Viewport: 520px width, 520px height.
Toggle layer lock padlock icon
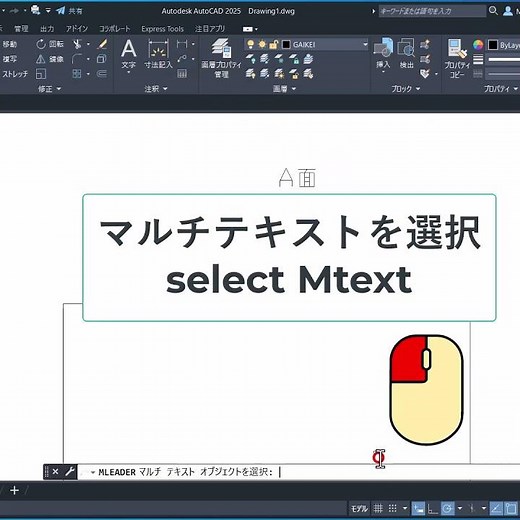click(274, 44)
